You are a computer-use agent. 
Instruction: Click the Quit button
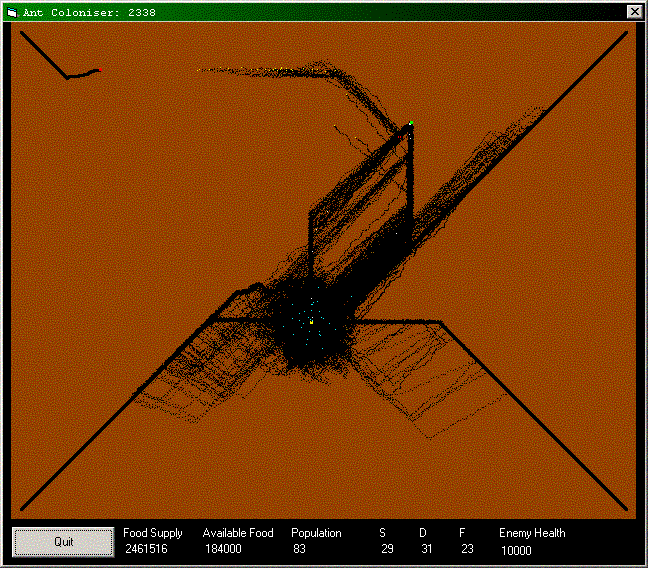click(x=63, y=541)
